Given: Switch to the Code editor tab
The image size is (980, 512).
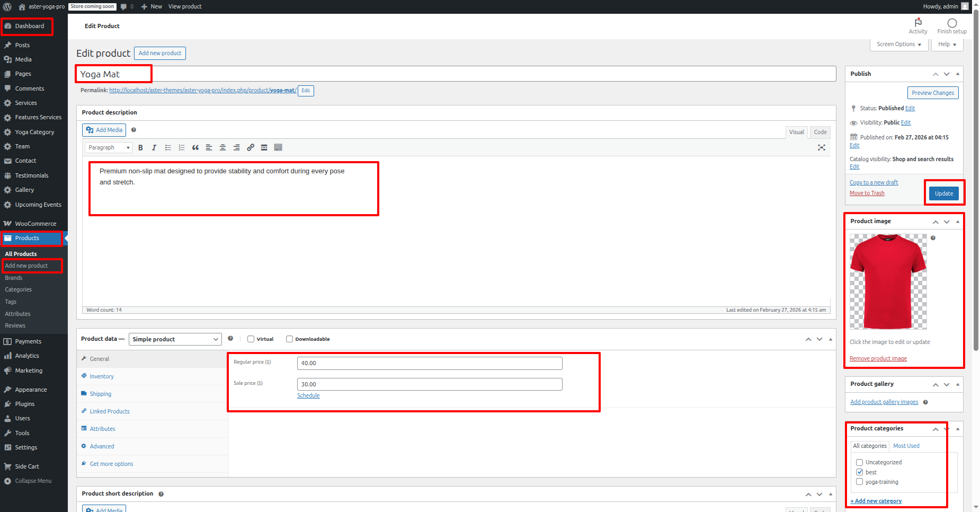Looking at the screenshot, I should (820, 133).
